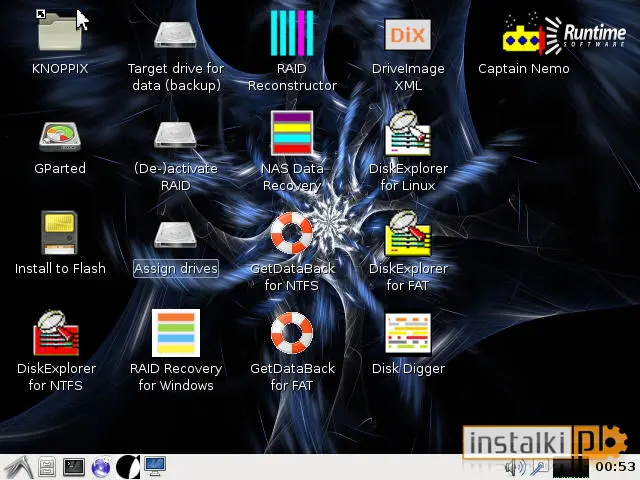Launch GParted partition editor

click(x=60, y=136)
